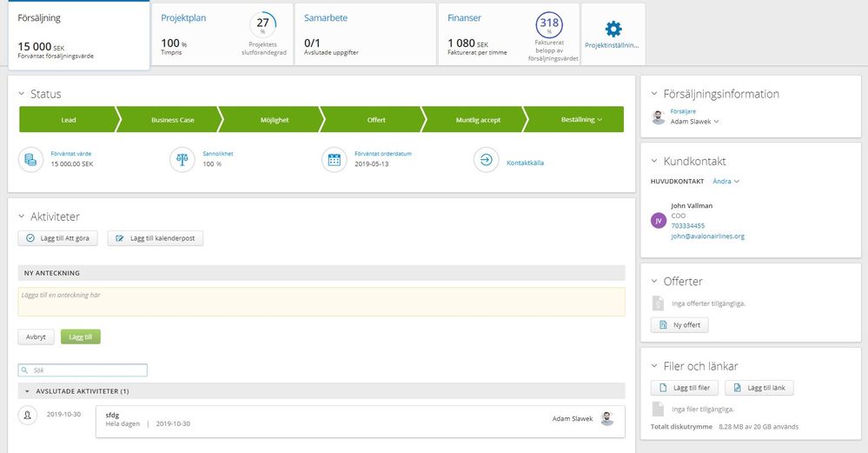The width and height of the screenshot is (868, 453).
Task: Click the Totalt diskutrymme usage text
Action: pos(724,426)
